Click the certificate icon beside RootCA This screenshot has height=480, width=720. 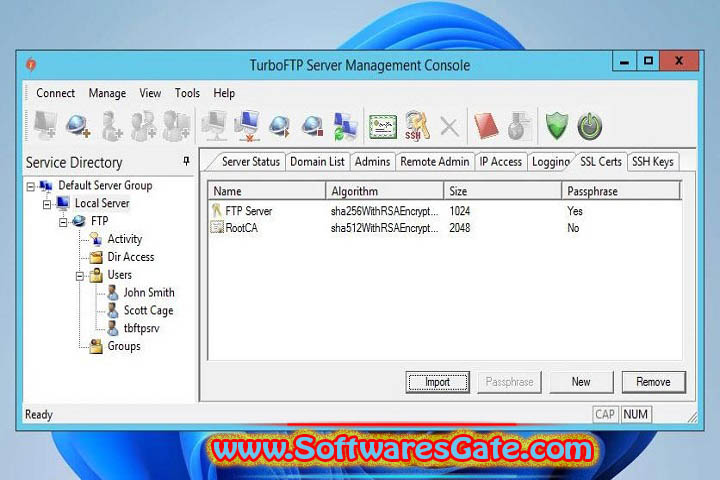217,227
